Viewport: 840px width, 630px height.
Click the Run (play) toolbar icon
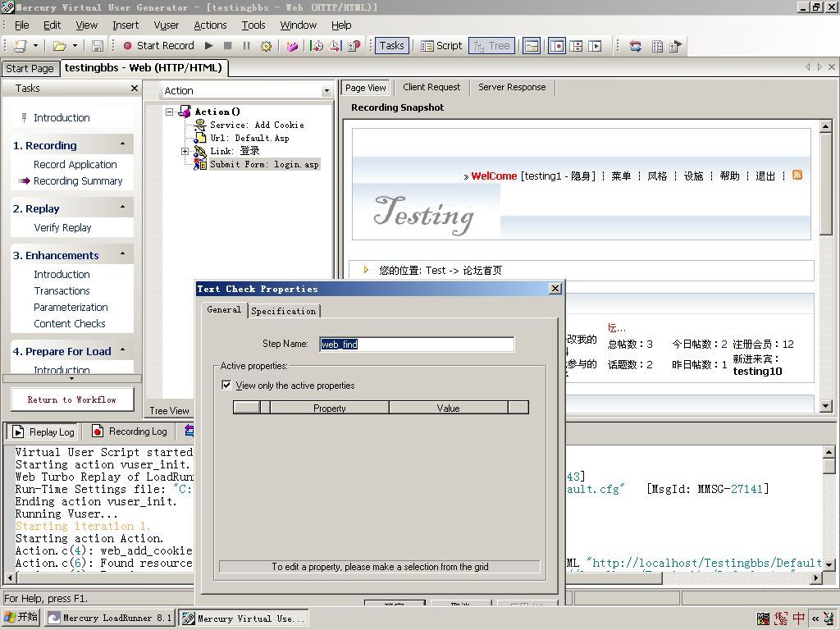[x=209, y=46]
